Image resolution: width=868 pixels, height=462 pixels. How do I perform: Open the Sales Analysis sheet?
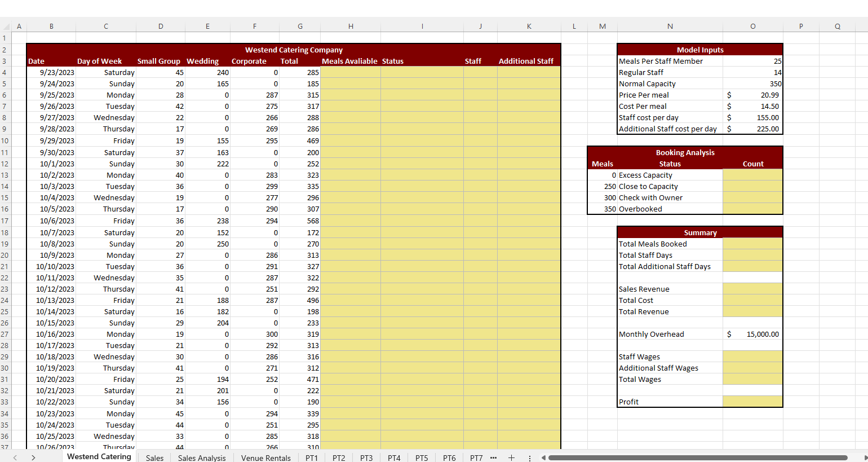[202, 457]
